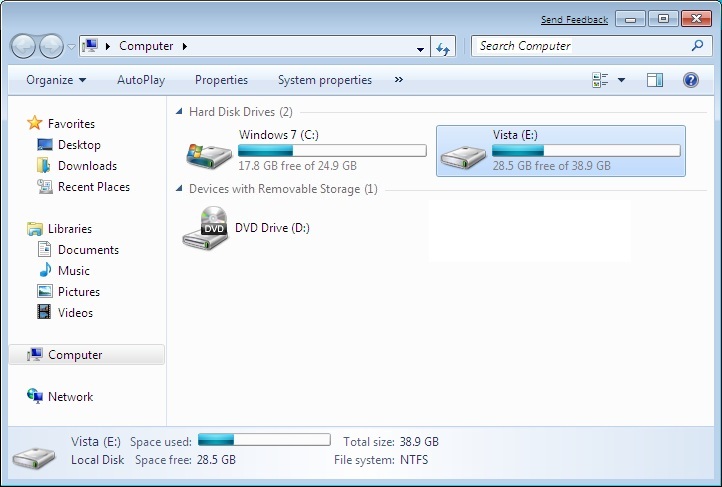Open the Organize menu
The height and width of the screenshot is (487, 722).
coord(56,80)
